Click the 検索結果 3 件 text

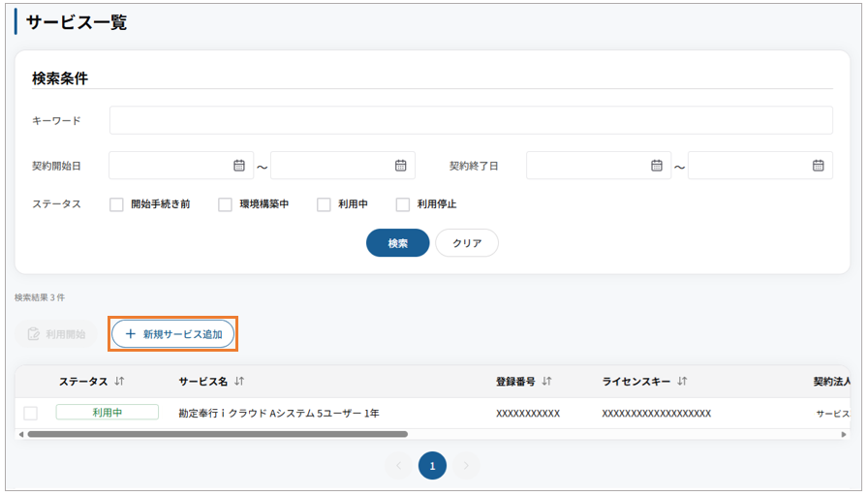[x=40, y=297]
